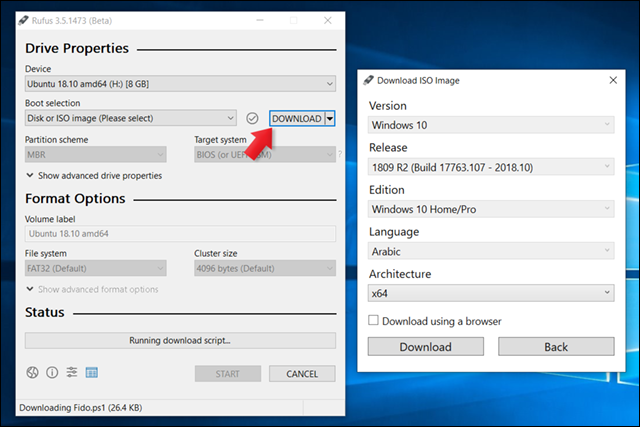Expand Show advanced drive properties
Image resolution: width=640 pixels, height=427 pixels.
94,176
